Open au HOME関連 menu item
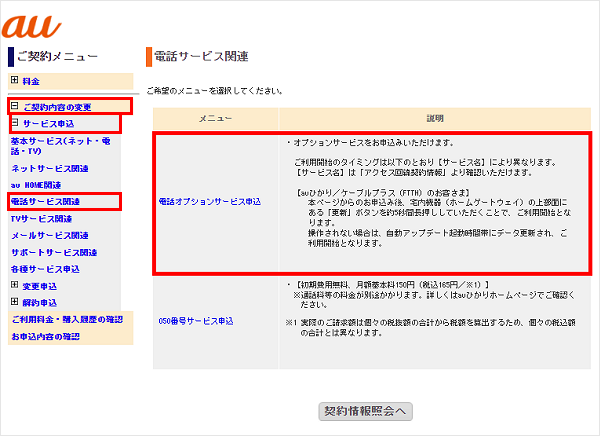The image size is (600, 436). 36,185
